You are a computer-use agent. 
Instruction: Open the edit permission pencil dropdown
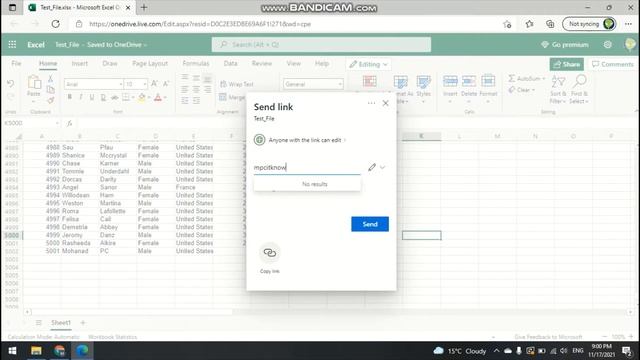tap(376, 167)
